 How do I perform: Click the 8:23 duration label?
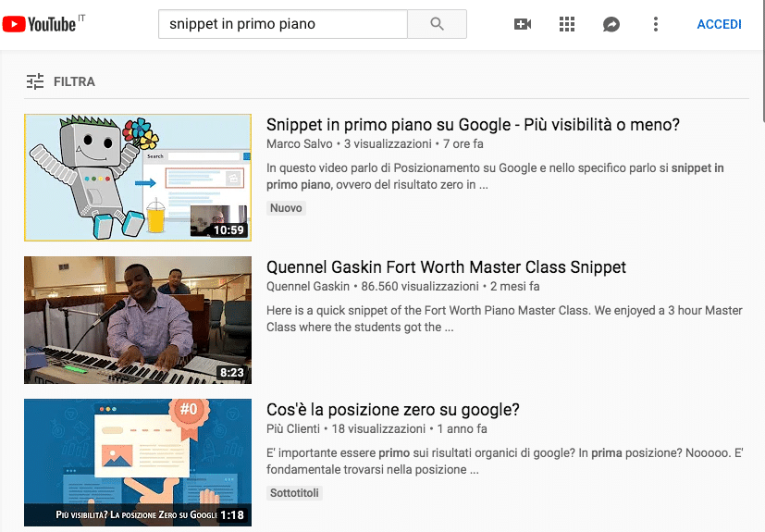(x=231, y=372)
